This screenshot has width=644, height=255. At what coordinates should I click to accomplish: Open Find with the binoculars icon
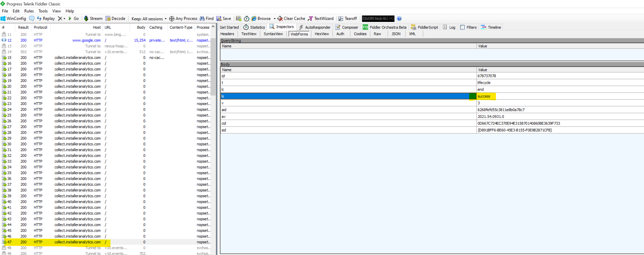coord(206,19)
